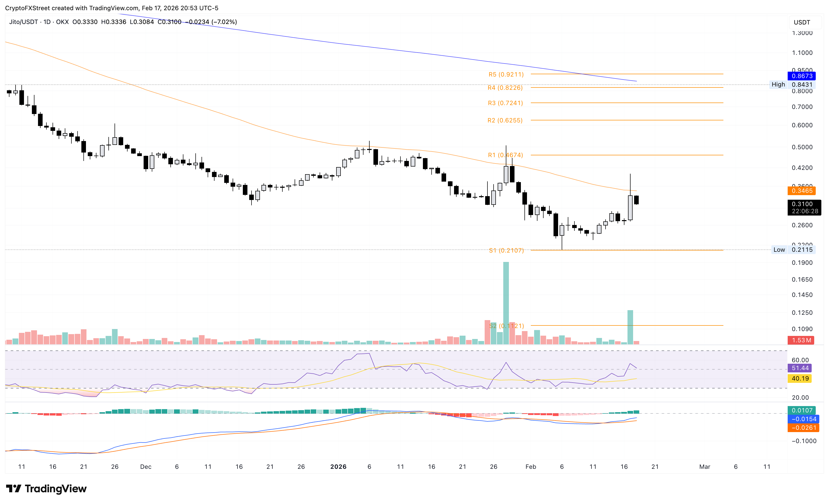The height and width of the screenshot is (504, 829).
Task: Click the orange -0.0261 MACD signal tag
Action: click(803, 428)
